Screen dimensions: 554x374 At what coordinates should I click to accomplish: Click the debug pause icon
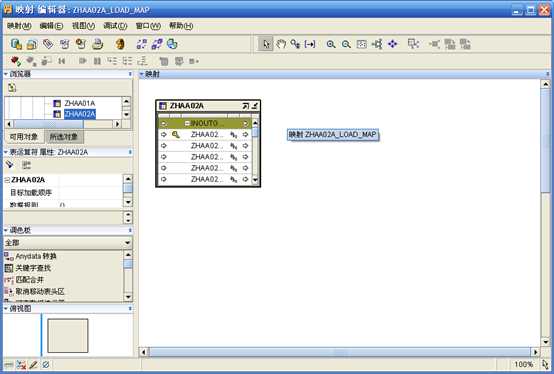[x=98, y=61]
